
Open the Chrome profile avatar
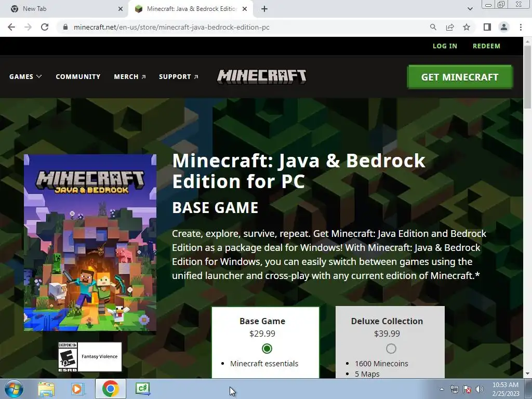coord(504,27)
